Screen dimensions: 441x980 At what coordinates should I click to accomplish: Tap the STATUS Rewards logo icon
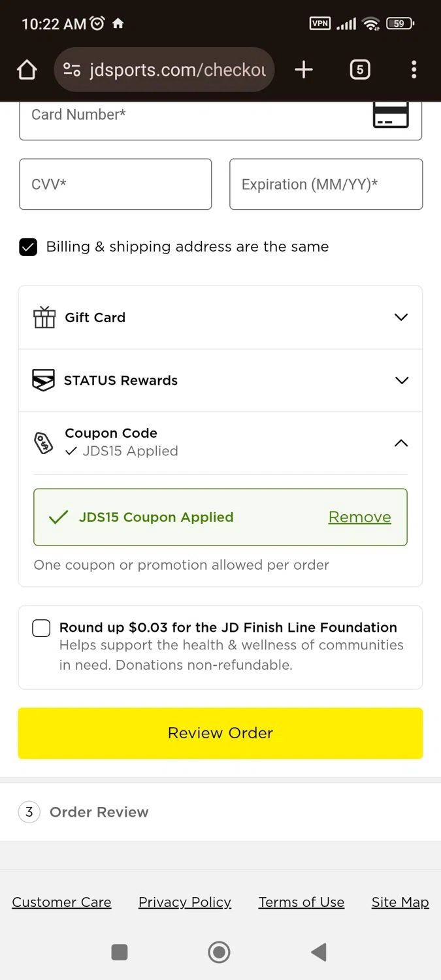pos(43,380)
